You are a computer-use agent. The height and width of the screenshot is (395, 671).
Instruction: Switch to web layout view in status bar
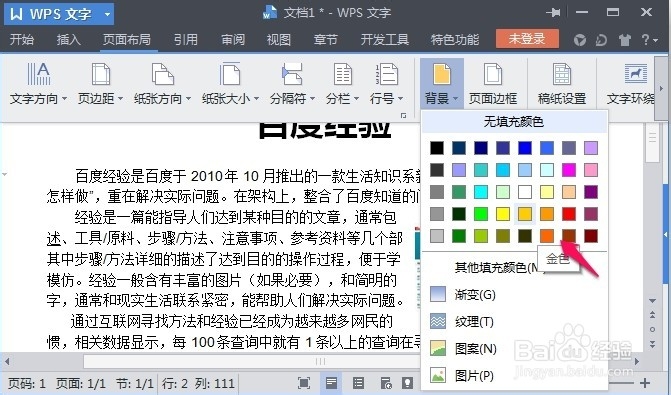[386, 383]
